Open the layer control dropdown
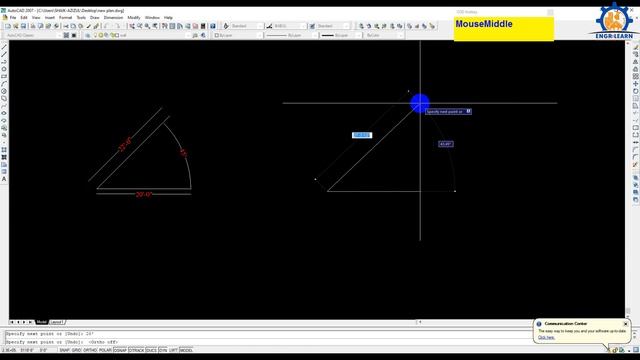The width and height of the screenshot is (640, 360). click(x=142, y=36)
